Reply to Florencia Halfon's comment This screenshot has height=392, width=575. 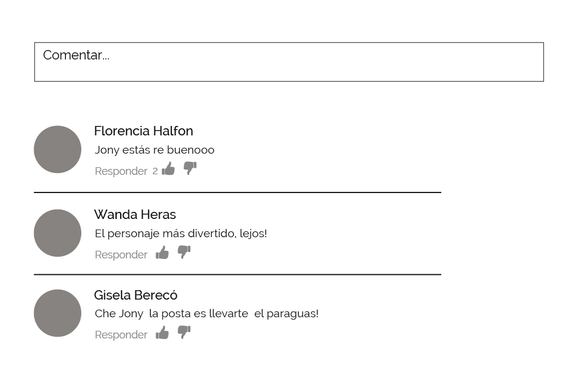click(121, 171)
